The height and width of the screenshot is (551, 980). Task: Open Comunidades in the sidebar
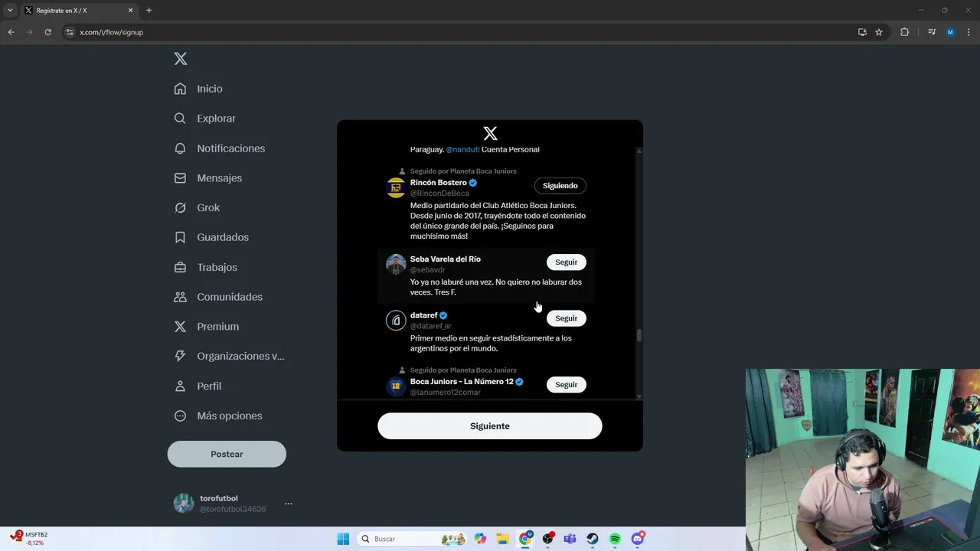[217, 297]
